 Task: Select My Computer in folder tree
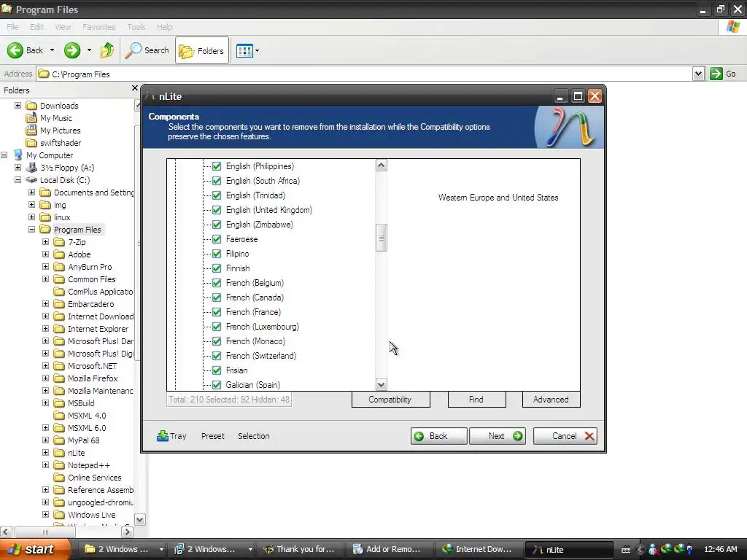coord(50,155)
